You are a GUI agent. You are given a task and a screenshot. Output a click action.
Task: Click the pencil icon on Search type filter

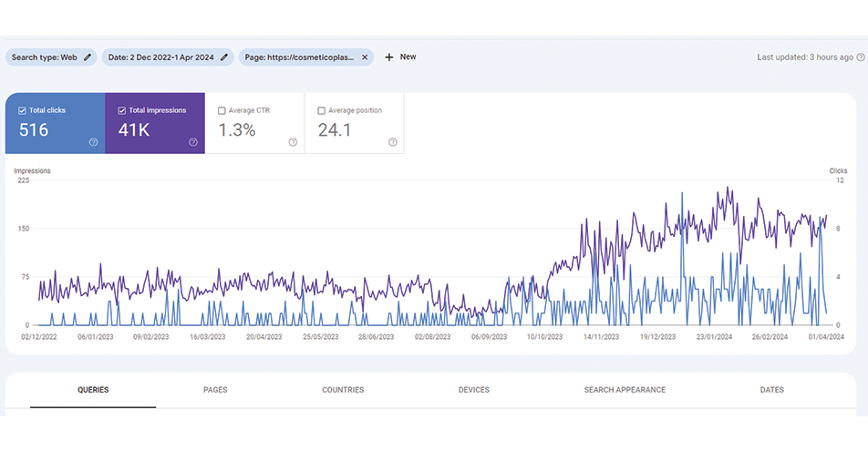[x=88, y=57]
